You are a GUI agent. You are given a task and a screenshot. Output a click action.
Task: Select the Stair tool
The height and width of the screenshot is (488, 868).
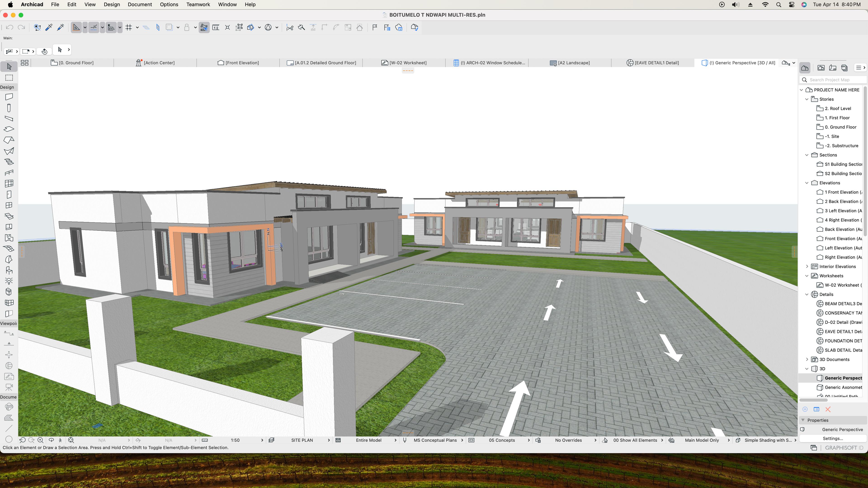[x=9, y=162]
